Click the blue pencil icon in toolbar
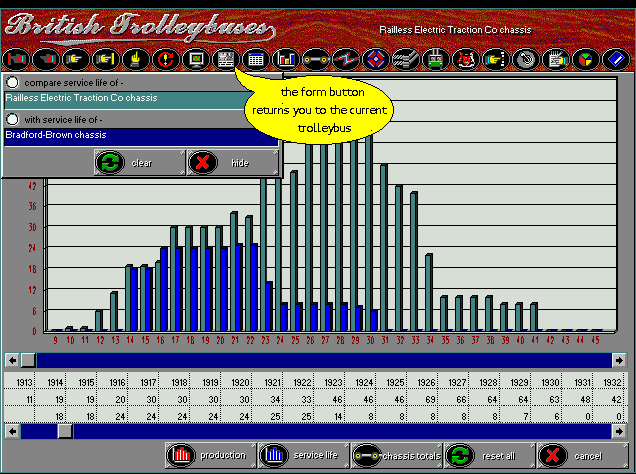Screen dimensions: 636x474 pos(616,60)
